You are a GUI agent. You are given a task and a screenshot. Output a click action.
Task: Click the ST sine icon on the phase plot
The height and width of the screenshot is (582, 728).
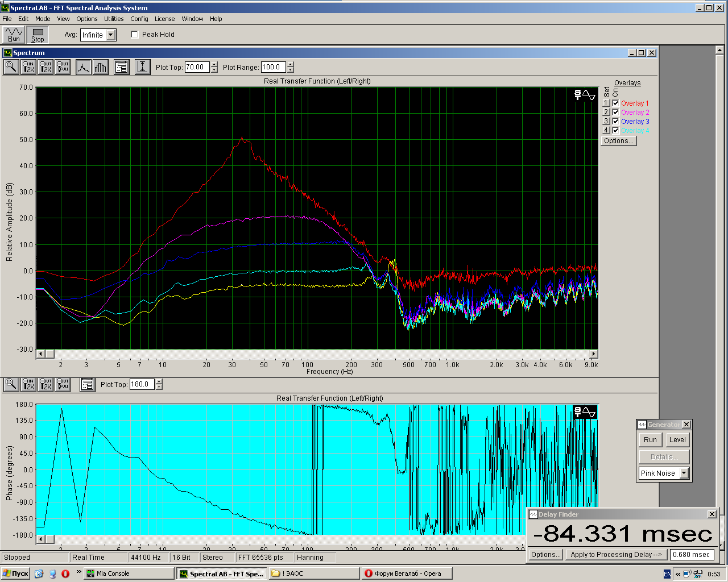[x=585, y=411]
